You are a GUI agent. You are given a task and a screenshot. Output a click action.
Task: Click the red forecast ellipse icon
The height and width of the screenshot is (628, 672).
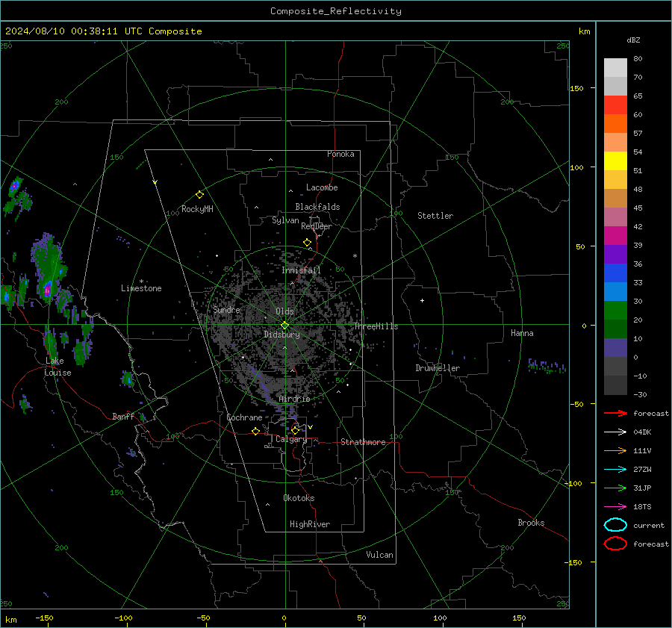615,544
